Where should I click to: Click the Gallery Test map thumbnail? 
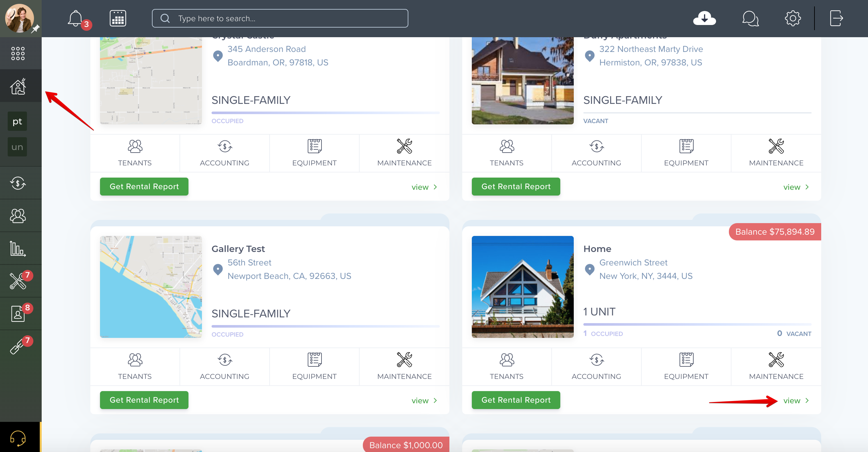click(x=151, y=287)
